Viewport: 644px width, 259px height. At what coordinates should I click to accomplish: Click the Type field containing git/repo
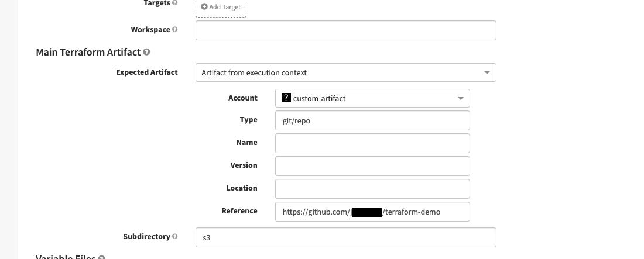click(372, 120)
